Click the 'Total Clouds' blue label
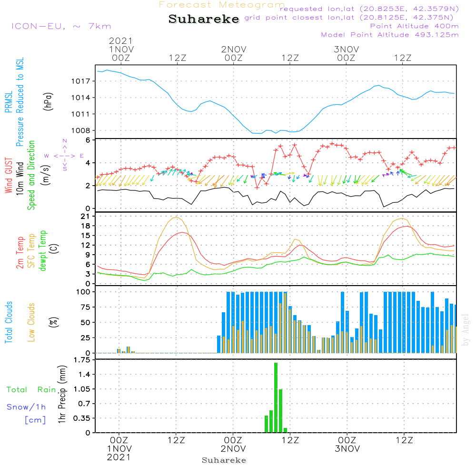Screen dimensions: 476x476 pos(9,322)
